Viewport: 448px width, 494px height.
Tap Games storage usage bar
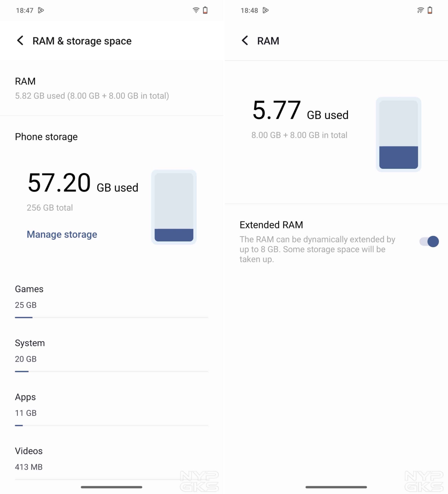[x=111, y=318]
